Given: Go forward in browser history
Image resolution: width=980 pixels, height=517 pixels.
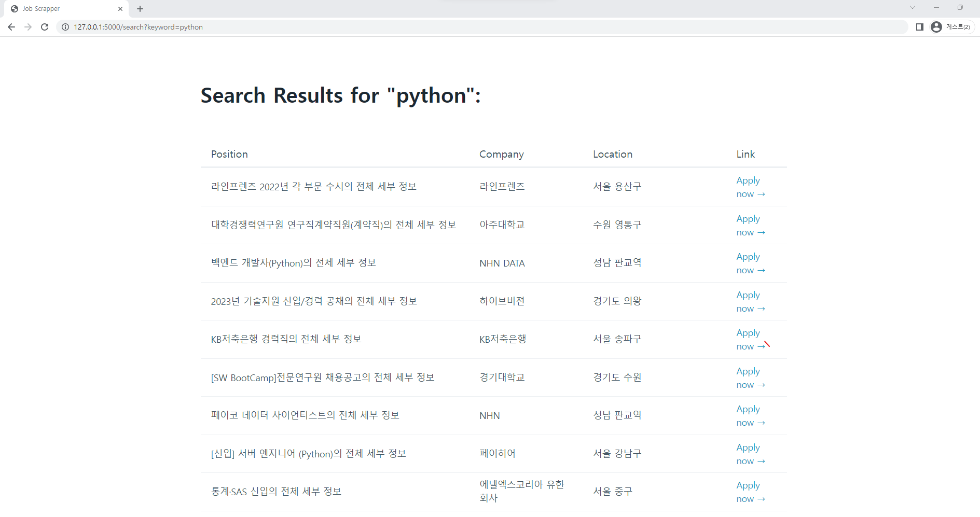Looking at the screenshot, I should tap(28, 27).
